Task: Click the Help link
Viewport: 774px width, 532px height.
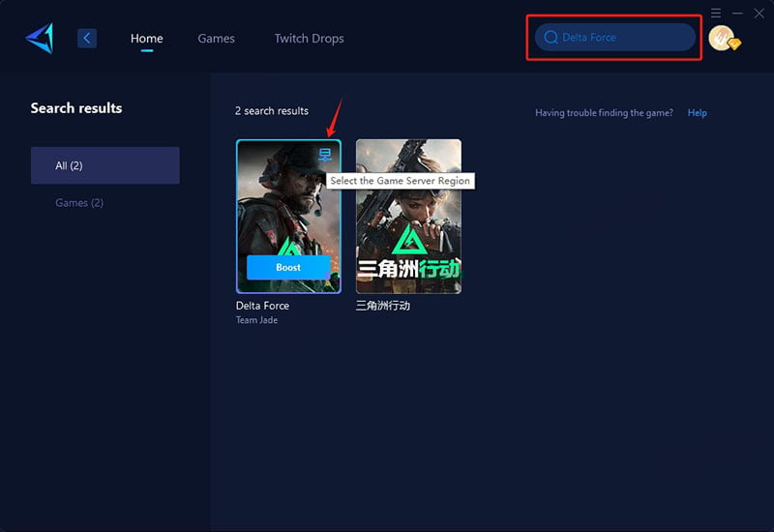Action: [x=697, y=113]
